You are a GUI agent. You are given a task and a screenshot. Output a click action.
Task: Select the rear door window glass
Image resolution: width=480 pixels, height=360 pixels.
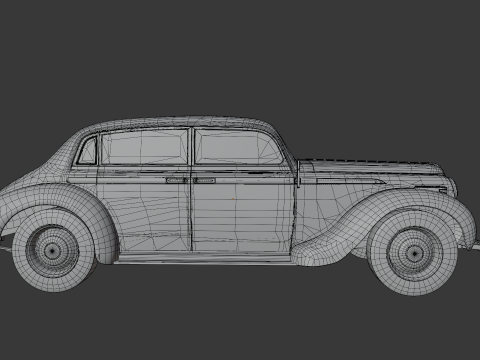pos(145,148)
